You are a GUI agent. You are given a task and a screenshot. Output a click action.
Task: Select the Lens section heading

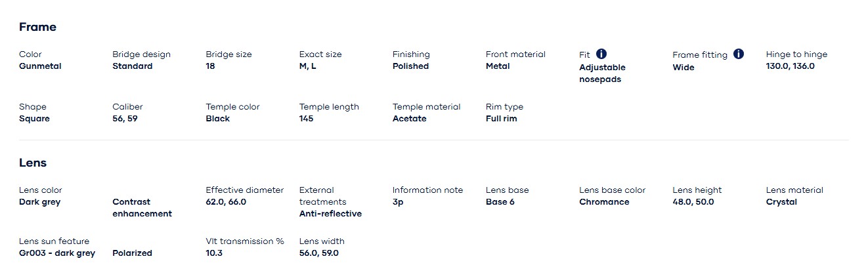click(x=33, y=163)
